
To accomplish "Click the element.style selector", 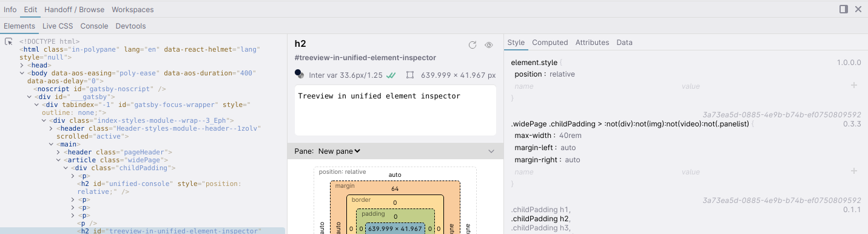I will point(534,63).
